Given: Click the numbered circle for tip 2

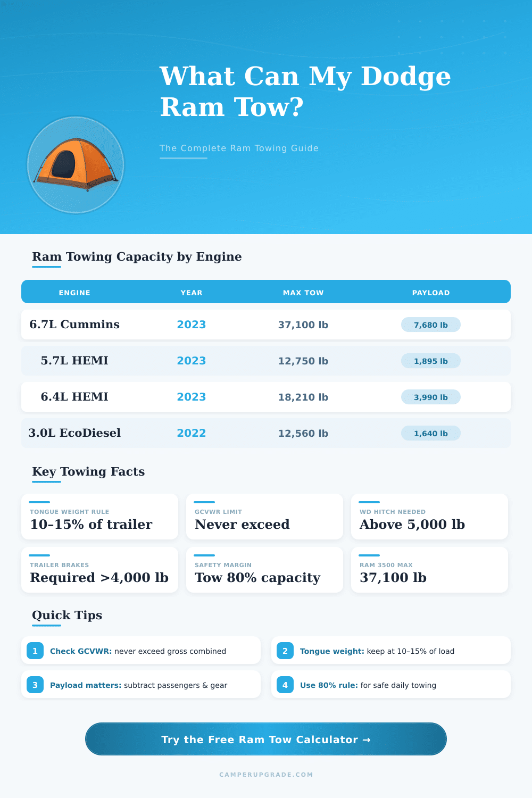Looking at the screenshot, I should pyautogui.click(x=285, y=650).
